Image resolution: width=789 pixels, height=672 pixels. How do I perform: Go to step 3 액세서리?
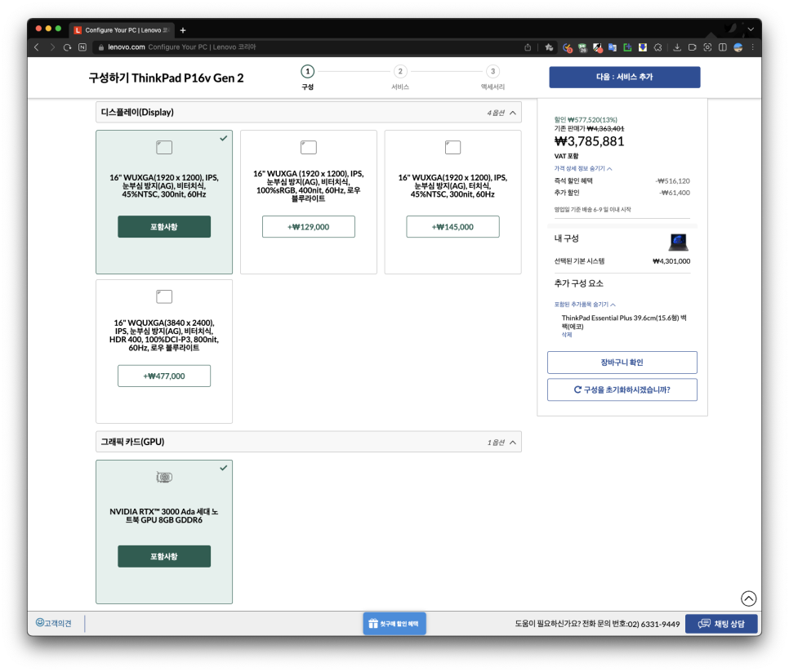click(x=493, y=77)
